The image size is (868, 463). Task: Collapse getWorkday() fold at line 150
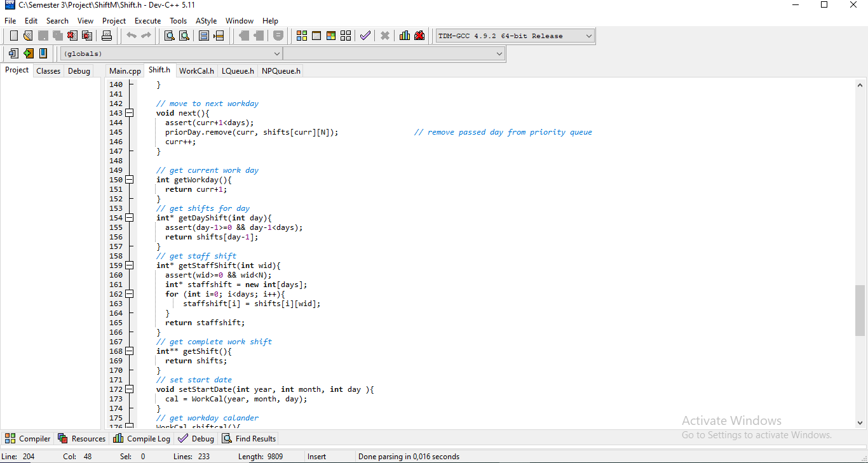click(130, 180)
